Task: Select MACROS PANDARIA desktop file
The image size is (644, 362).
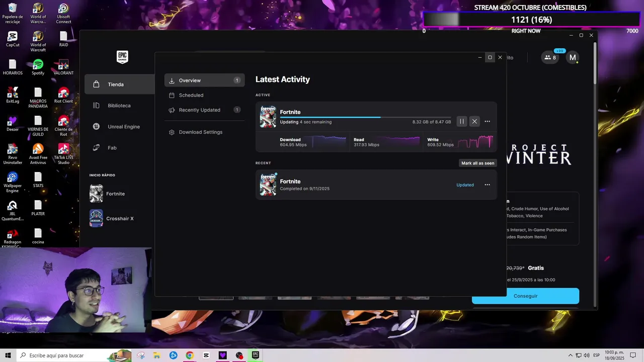Action: pos(38,98)
